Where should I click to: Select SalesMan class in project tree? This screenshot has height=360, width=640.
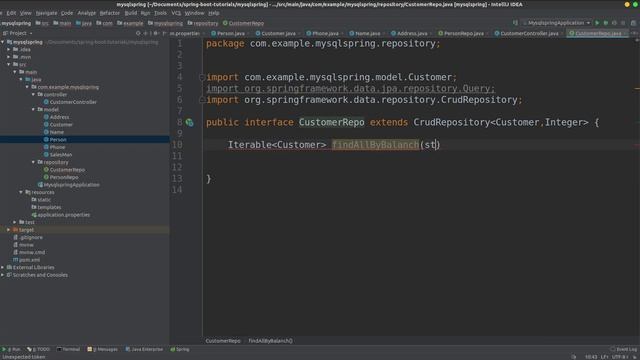pos(58,155)
